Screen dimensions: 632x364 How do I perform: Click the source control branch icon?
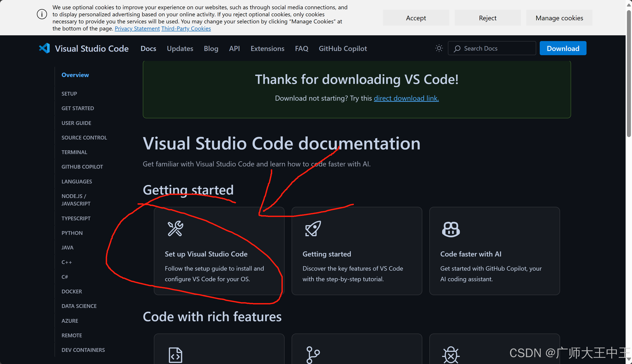pyautogui.click(x=313, y=355)
